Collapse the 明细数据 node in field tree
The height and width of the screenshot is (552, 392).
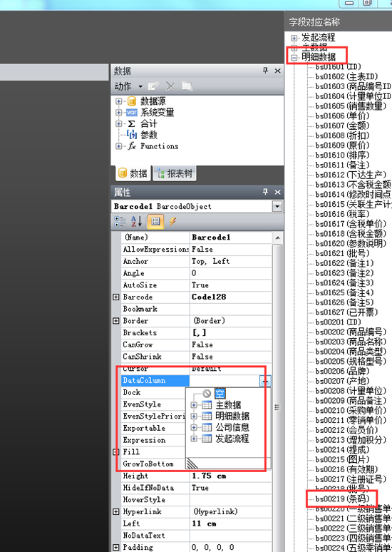(x=294, y=57)
